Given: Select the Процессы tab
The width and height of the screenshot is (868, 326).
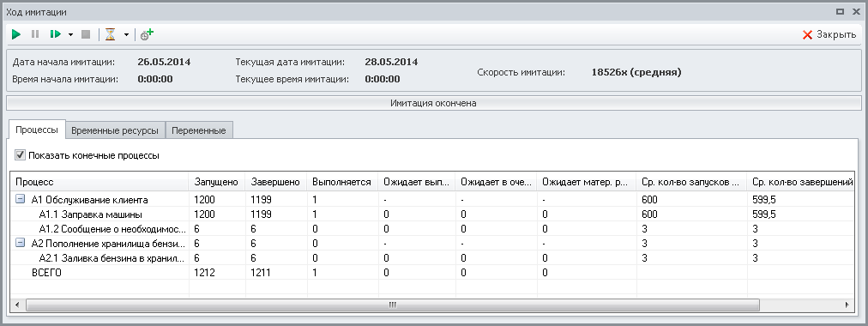Looking at the screenshot, I should click(37, 130).
